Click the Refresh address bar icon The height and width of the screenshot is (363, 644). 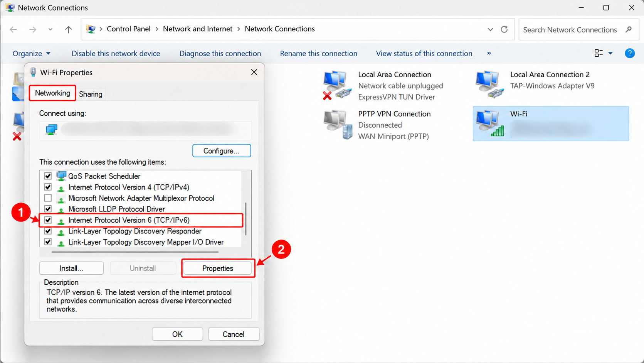pos(504,29)
